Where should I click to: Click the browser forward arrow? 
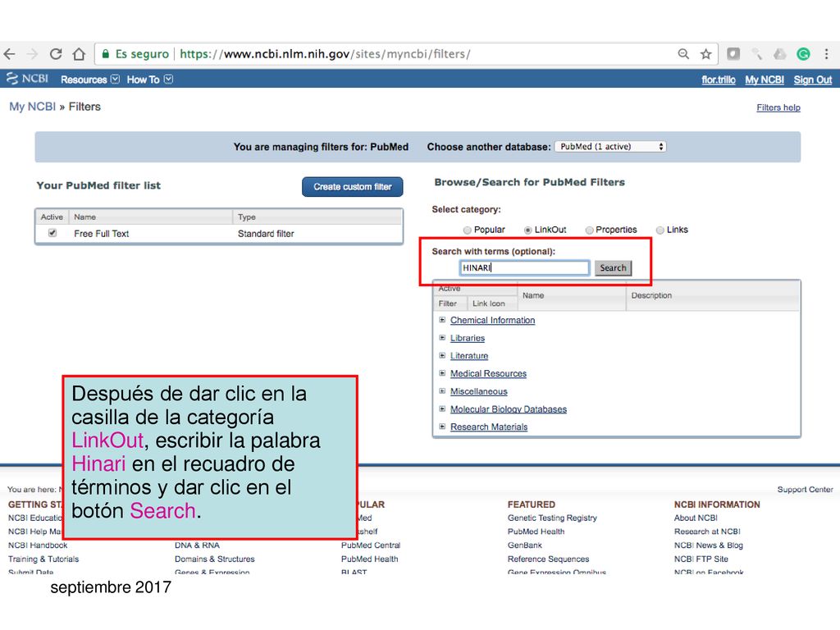point(33,54)
